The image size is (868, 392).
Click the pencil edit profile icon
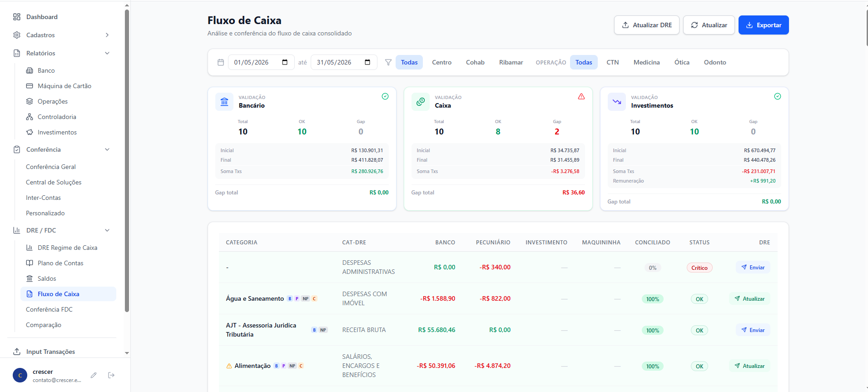(x=94, y=375)
